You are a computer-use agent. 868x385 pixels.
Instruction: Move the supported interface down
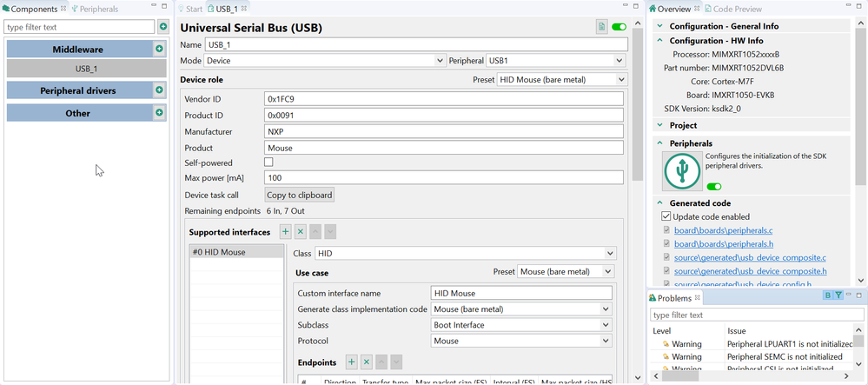329,231
